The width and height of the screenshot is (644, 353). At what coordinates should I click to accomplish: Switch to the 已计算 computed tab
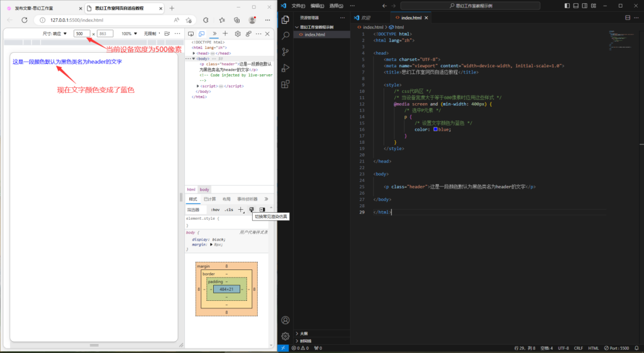tap(209, 198)
